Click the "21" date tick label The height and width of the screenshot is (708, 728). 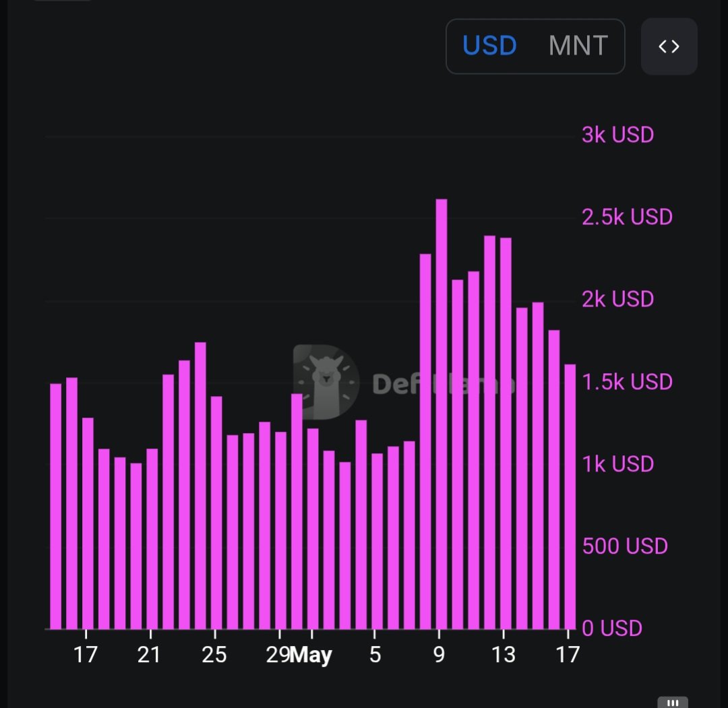(149, 654)
